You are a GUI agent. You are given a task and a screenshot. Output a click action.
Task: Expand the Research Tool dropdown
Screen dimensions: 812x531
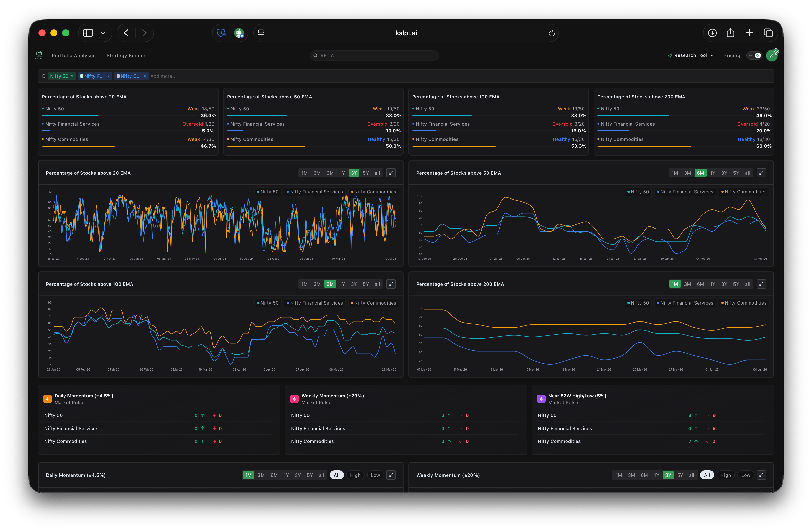coord(691,55)
